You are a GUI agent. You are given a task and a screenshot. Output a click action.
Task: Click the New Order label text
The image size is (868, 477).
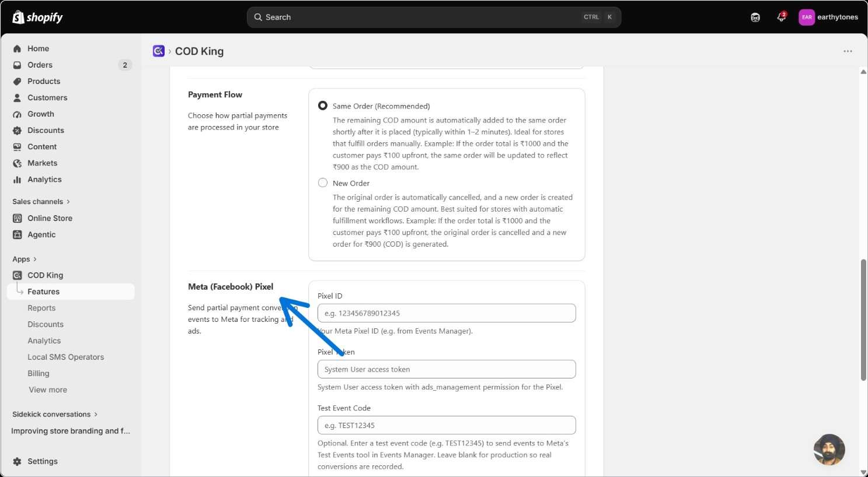(351, 183)
